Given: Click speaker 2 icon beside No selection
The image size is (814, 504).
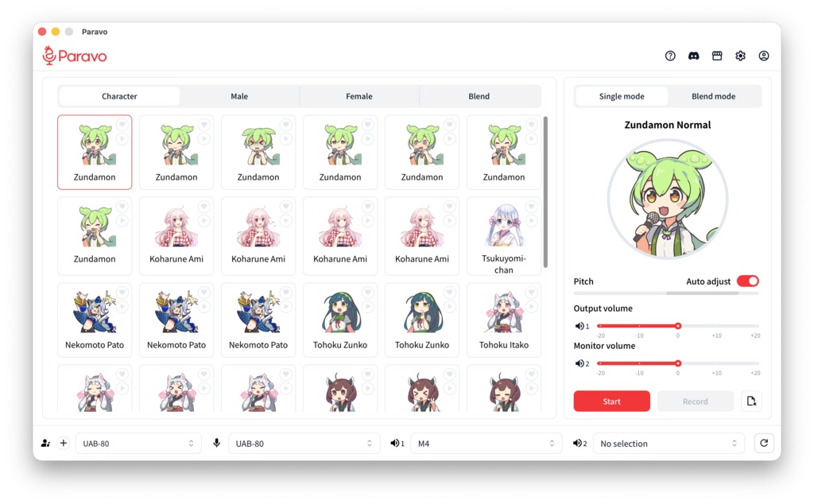Looking at the screenshot, I should coord(579,444).
